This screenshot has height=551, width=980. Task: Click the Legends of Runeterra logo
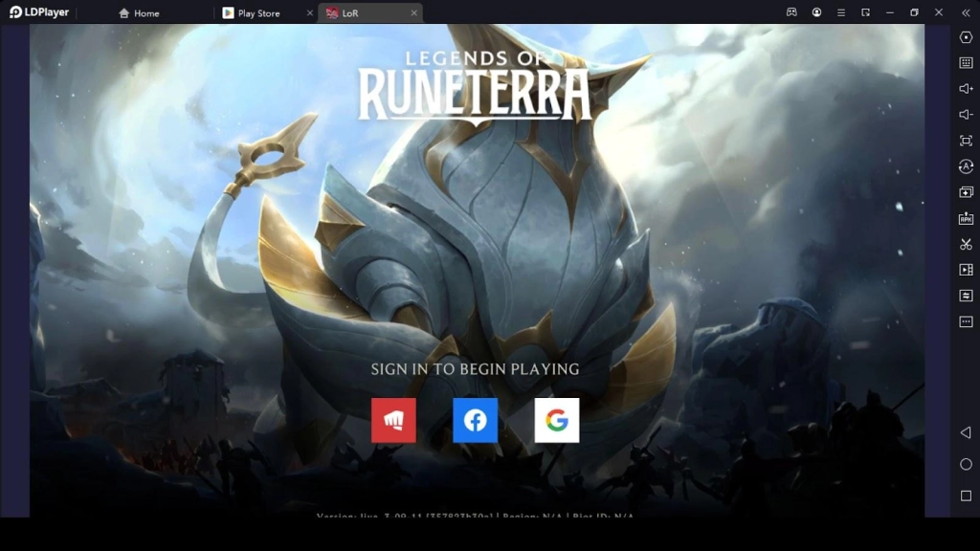pyautogui.click(x=475, y=87)
